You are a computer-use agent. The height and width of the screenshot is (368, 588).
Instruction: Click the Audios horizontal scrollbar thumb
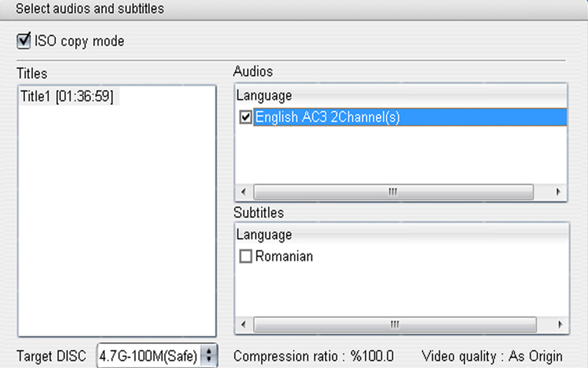393,192
